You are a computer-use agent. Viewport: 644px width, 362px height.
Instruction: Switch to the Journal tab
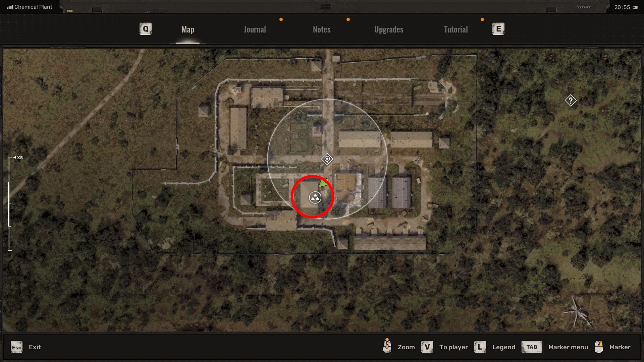pyautogui.click(x=254, y=29)
